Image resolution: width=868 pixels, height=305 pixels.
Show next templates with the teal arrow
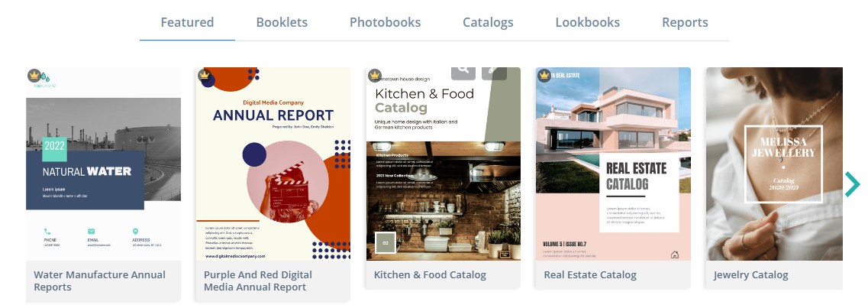[853, 184]
